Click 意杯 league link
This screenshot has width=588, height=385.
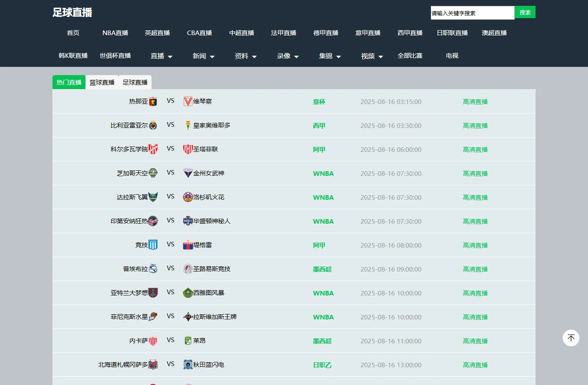pos(319,102)
